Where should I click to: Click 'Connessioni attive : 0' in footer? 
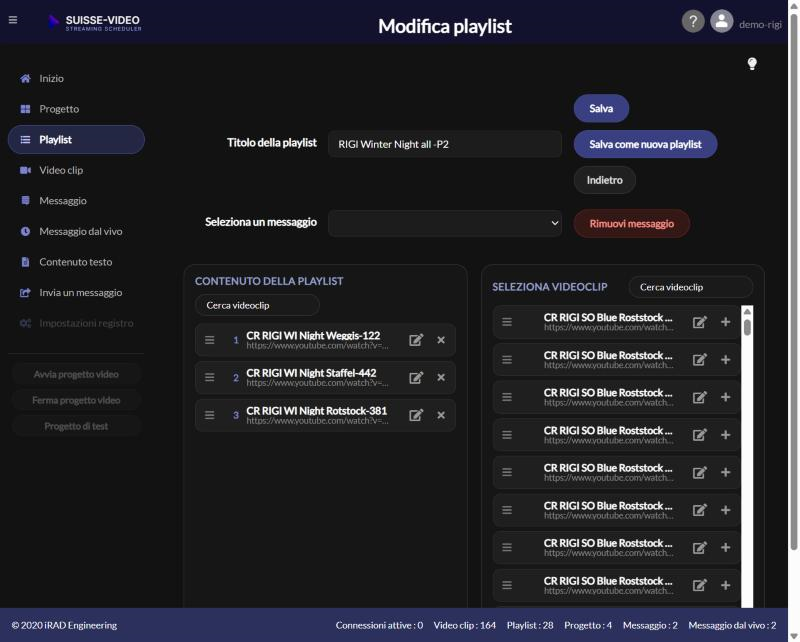(x=379, y=625)
